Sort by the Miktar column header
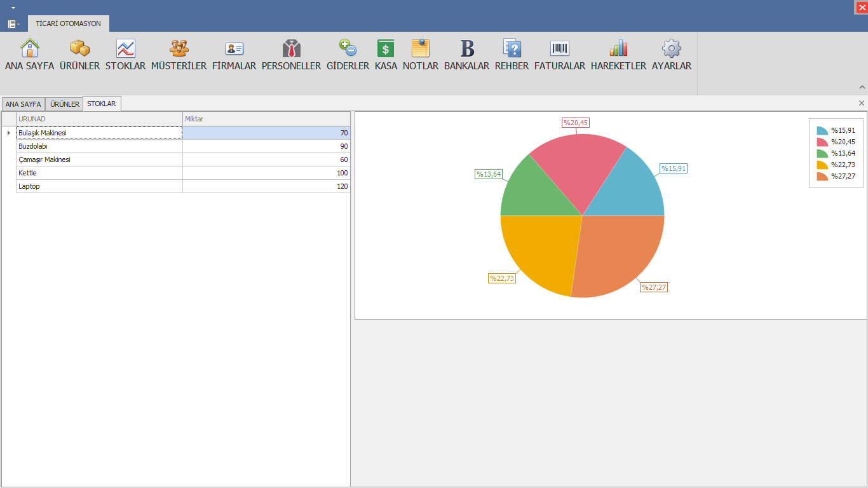The image size is (868, 488). 266,119
